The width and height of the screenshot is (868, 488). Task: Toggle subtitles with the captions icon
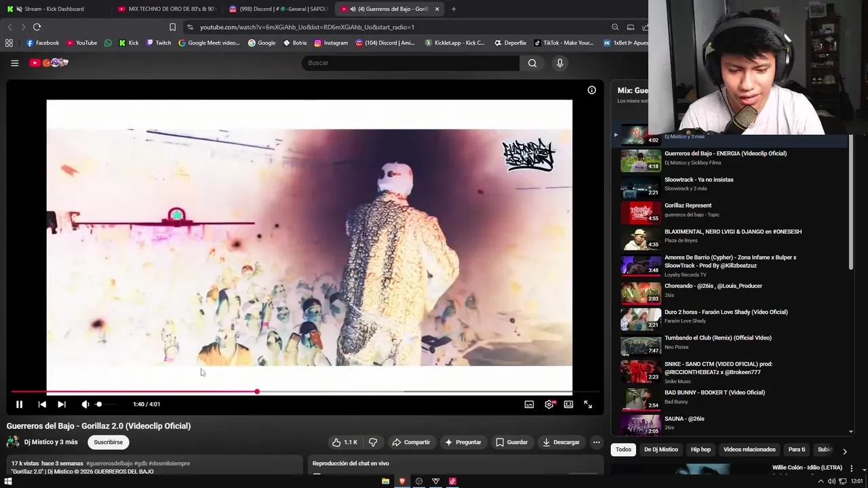click(529, 404)
